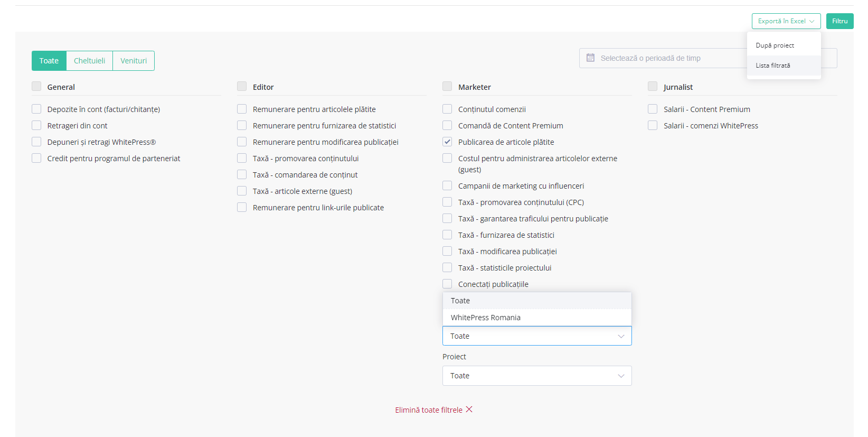Toggle the Marketer group checkbox

[x=447, y=86]
